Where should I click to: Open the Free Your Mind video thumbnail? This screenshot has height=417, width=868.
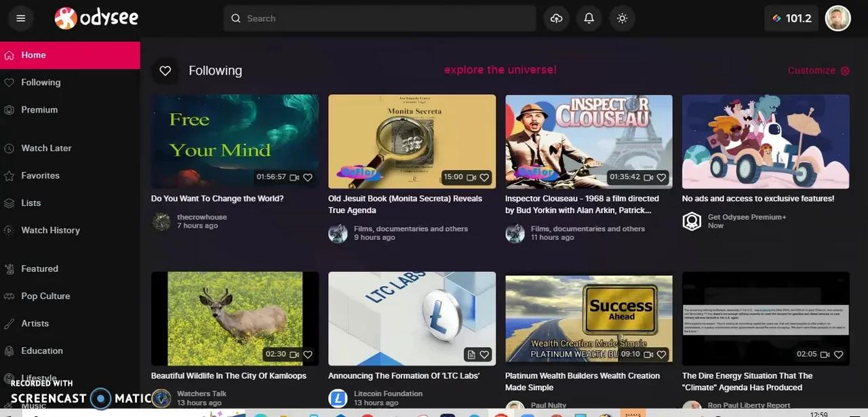pyautogui.click(x=235, y=141)
